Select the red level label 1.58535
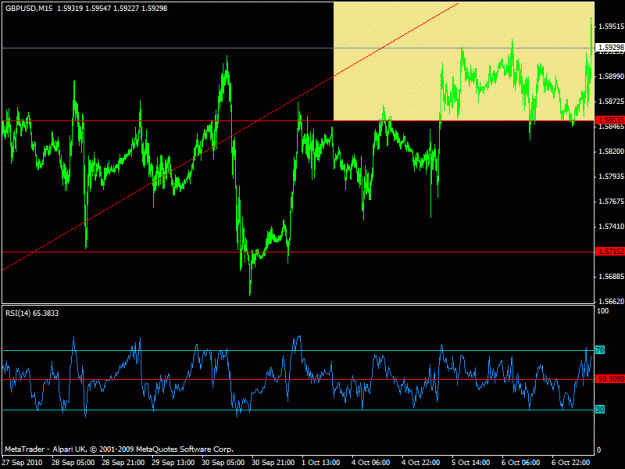The height and width of the screenshot is (469, 625). (x=610, y=120)
